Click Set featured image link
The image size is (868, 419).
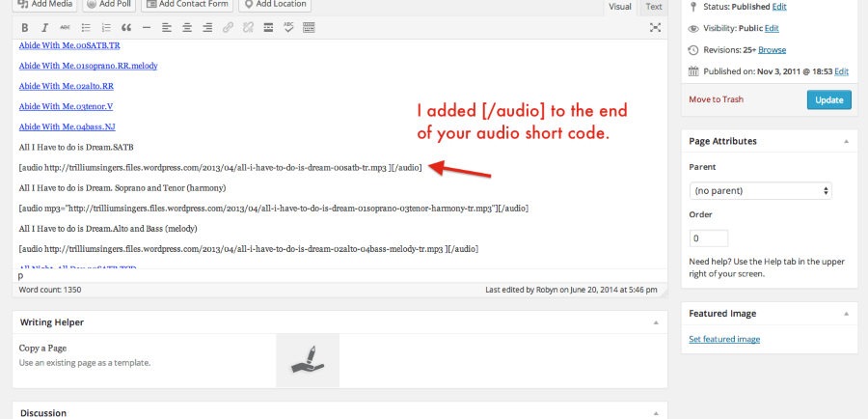tap(724, 339)
